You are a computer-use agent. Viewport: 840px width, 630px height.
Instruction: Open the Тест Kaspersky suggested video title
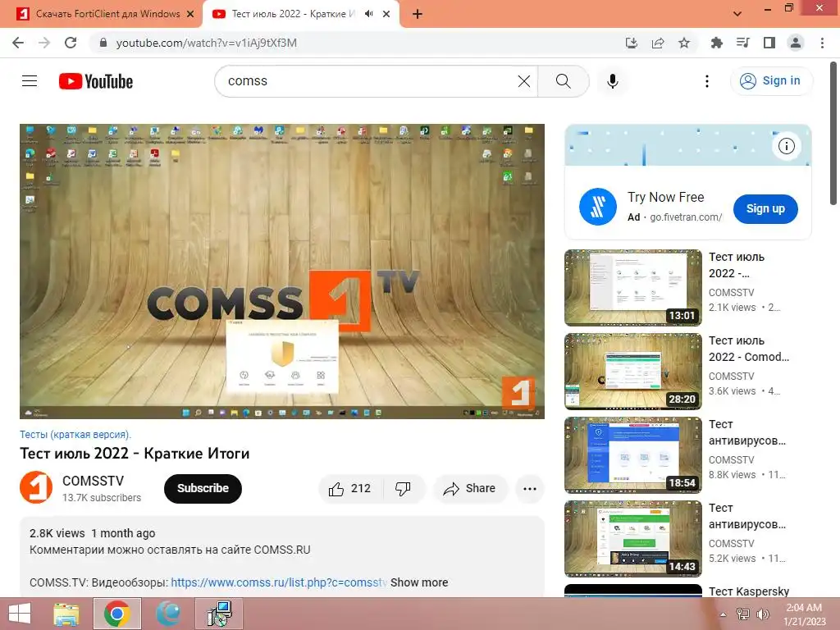point(748,591)
